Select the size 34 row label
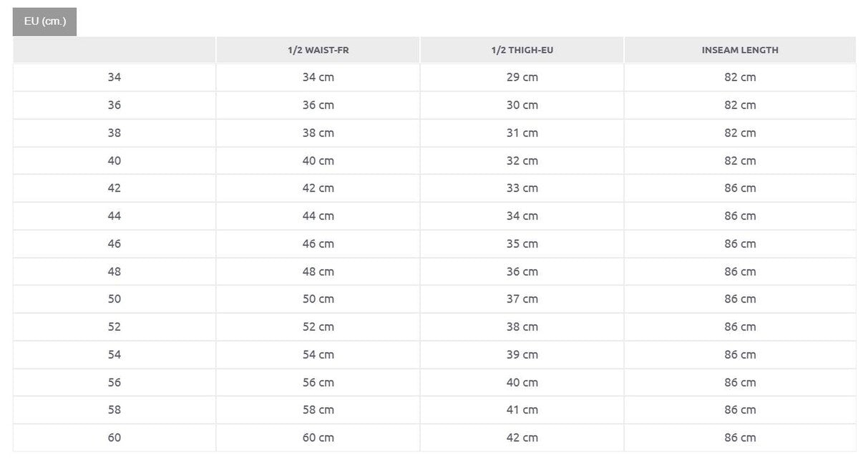 tap(114, 77)
